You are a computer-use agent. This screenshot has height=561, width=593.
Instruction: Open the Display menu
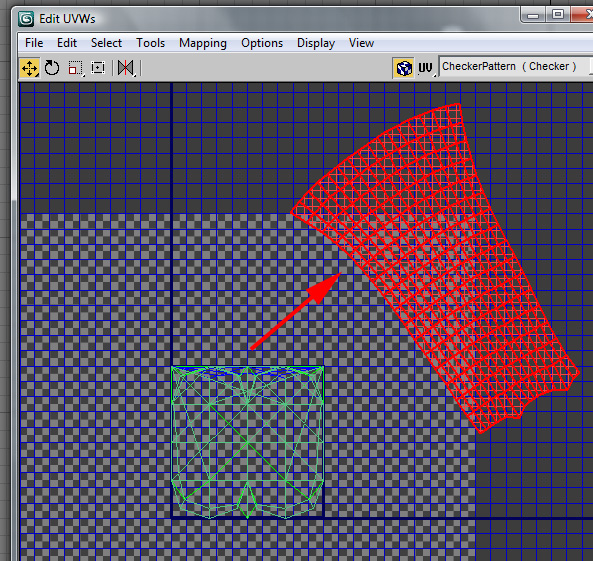(316, 43)
